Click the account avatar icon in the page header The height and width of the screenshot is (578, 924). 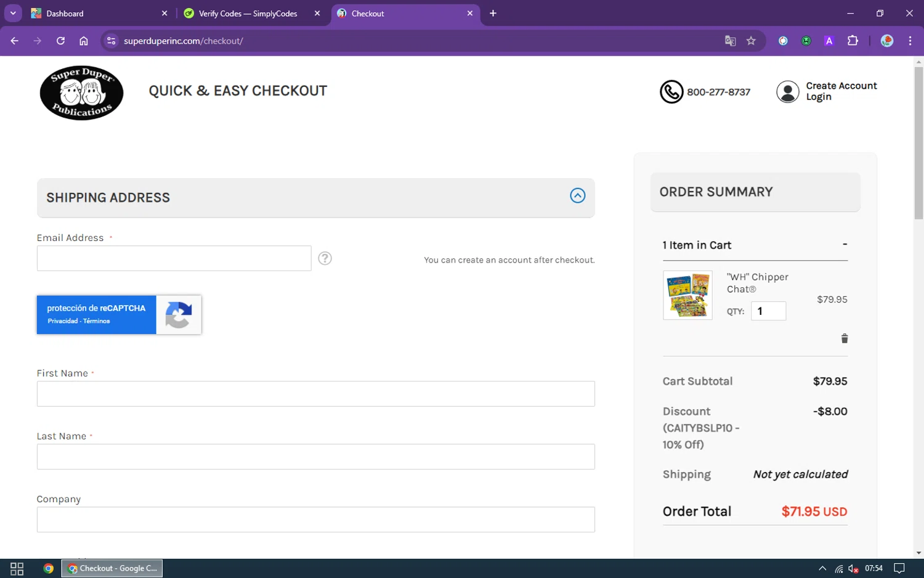788,92
